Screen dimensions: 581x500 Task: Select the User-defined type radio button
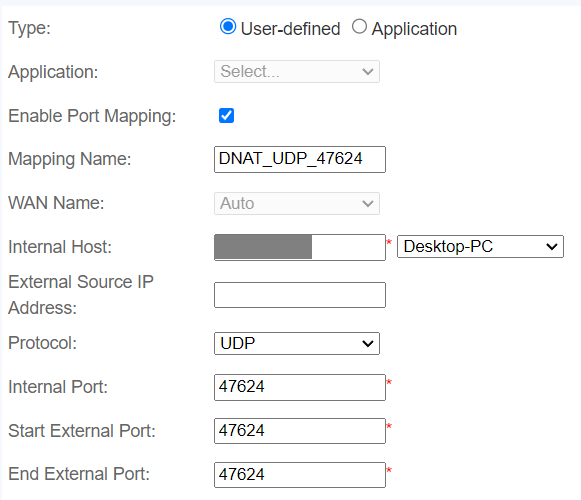[x=228, y=27]
